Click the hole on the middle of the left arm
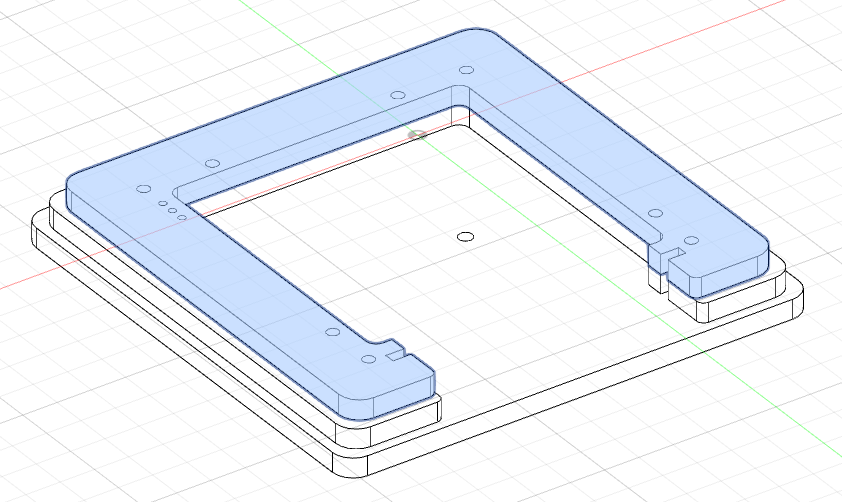Image resolution: width=842 pixels, height=502 pixels. pyautogui.click(x=332, y=331)
